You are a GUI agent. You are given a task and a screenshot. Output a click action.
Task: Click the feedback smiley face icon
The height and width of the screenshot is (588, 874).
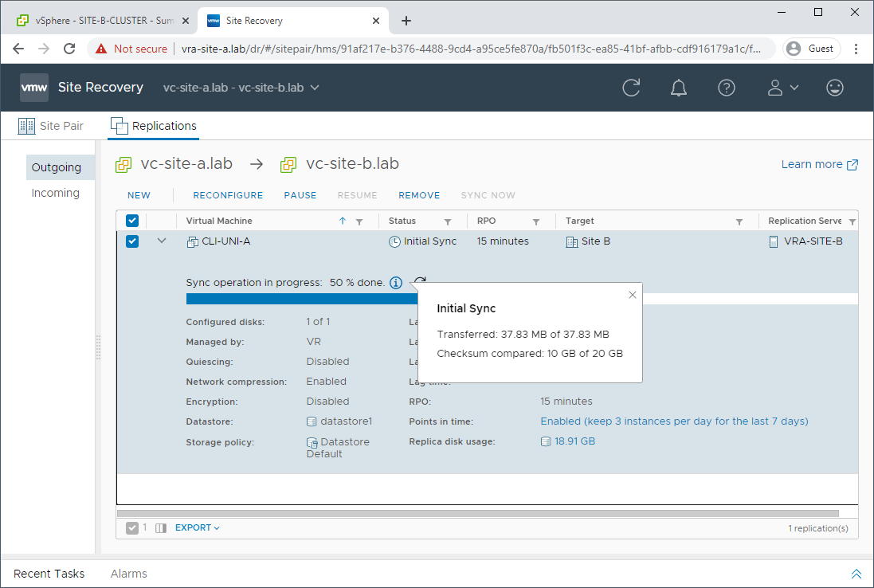click(x=835, y=88)
